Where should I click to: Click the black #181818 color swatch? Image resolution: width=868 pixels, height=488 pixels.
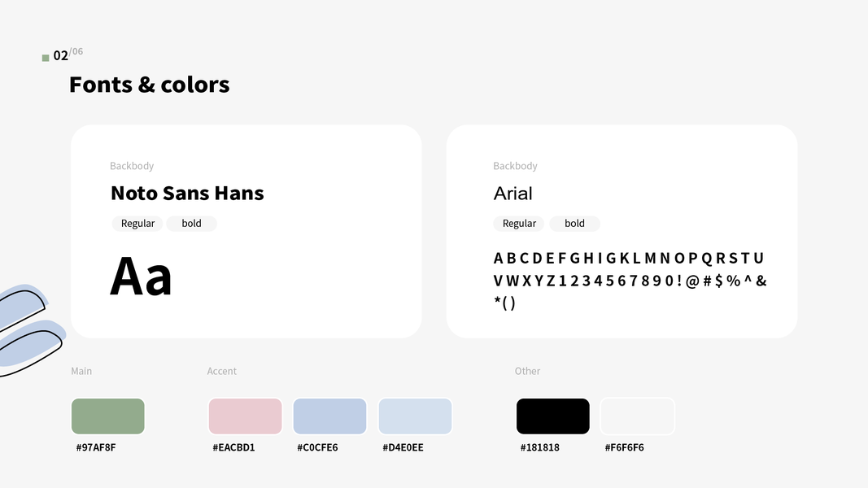(552, 416)
